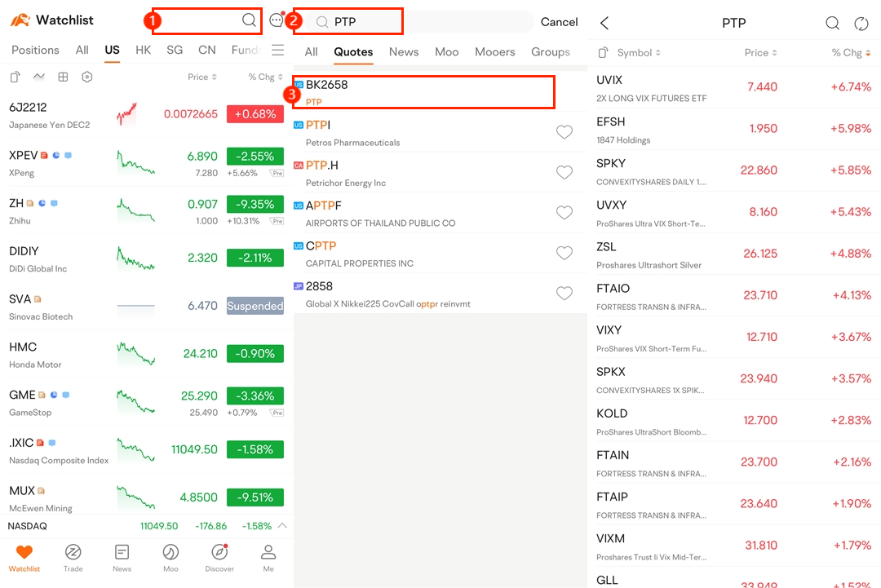Open the UVIX 2X Long VIX Futures row
Image resolution: width=881 pixels, height=588 pixels.
pos(734,87)
